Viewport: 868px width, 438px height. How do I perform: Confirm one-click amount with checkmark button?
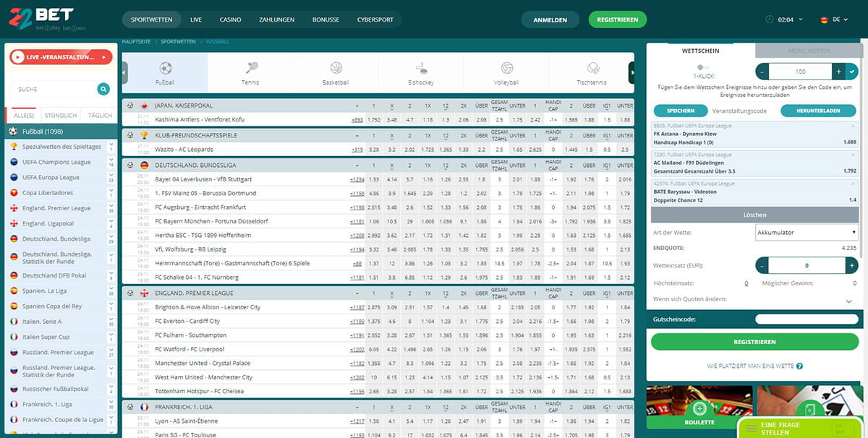click(x=851, y=72)
